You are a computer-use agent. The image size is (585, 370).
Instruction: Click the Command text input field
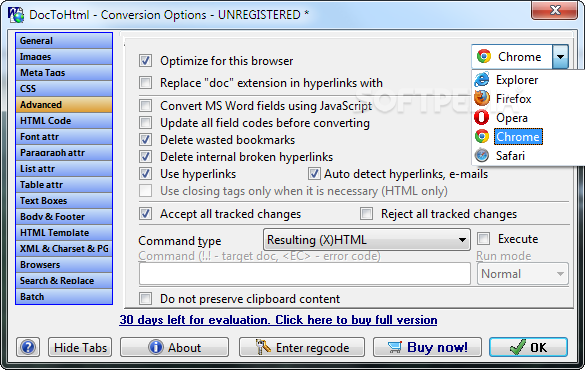(304, 274)
